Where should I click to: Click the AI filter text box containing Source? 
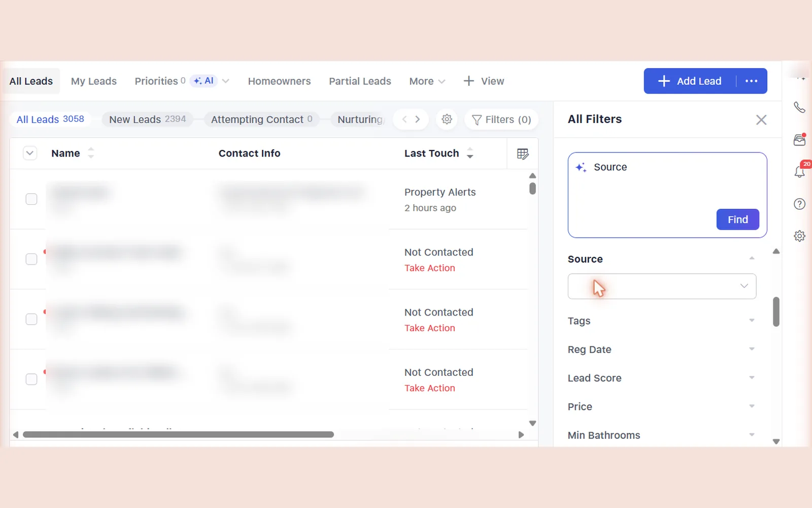click(x=667, y=195)
